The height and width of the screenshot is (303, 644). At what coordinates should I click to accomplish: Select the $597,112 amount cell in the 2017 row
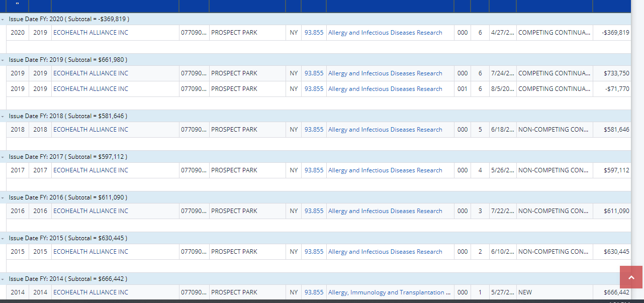pyautogui.click(x=612, y=170)
